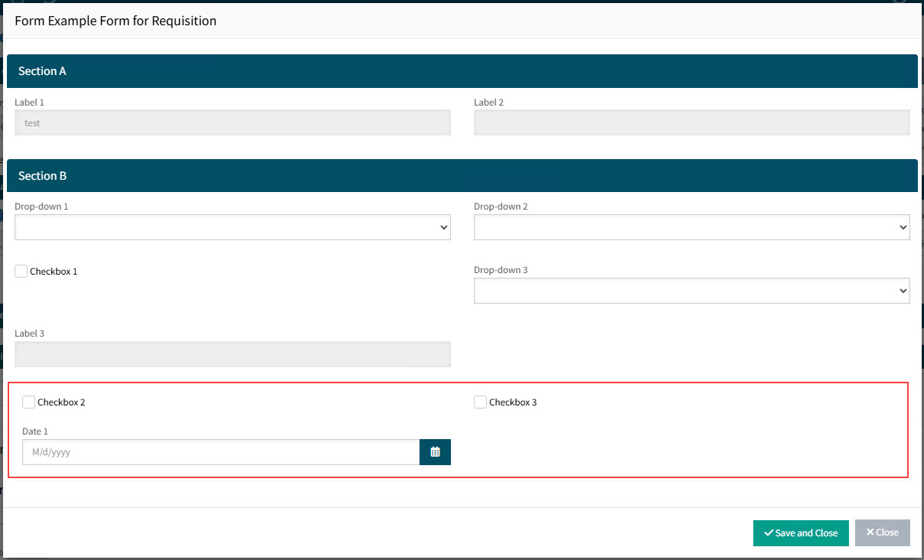Open the Date 1 calendar picker
Viewport: 924px width, 560px height.
click(435, 452)
